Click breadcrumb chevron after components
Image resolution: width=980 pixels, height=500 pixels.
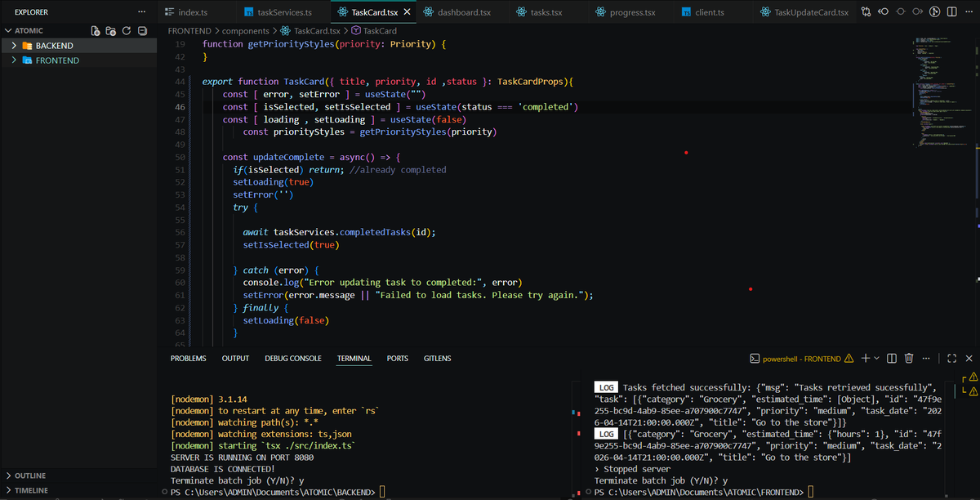click(276, 31)
